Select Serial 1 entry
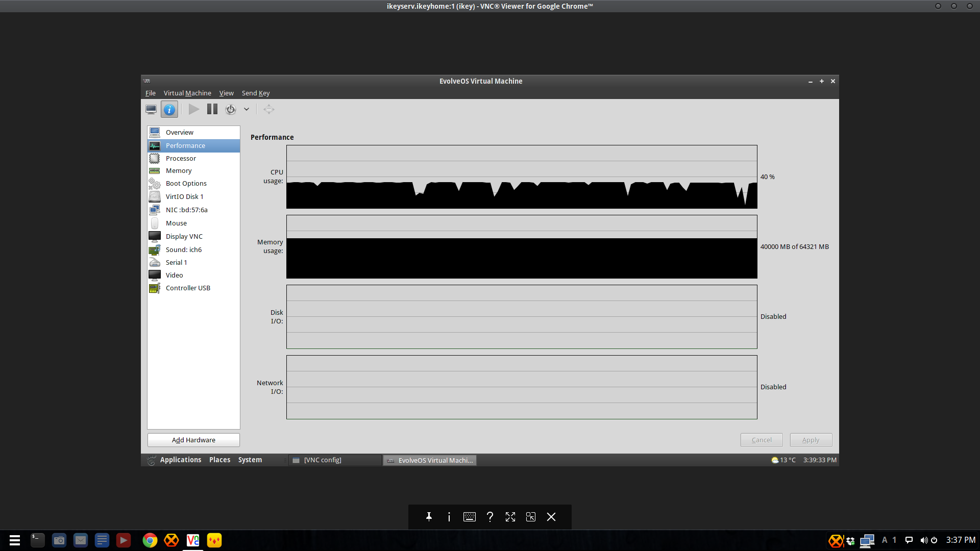Image resolution: width=980 pixels, height=551 pixels. point(193,262)
